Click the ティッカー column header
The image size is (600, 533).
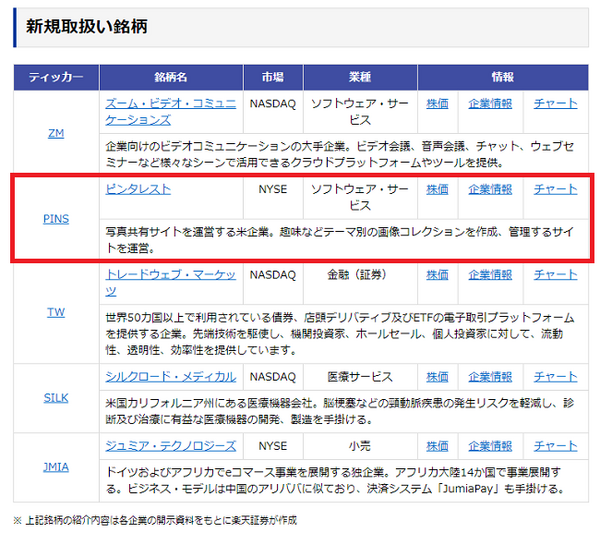pos(56,77)
